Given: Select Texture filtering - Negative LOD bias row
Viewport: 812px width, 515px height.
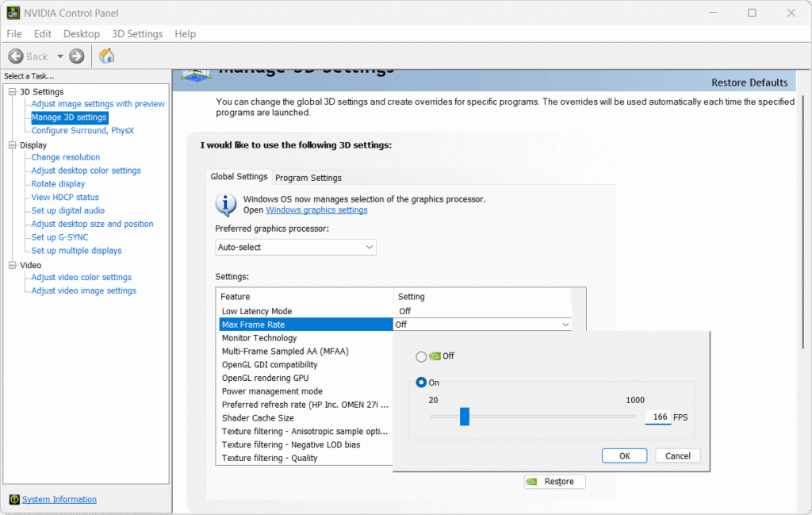Looking at the screenshot, I should pos(305,445).
